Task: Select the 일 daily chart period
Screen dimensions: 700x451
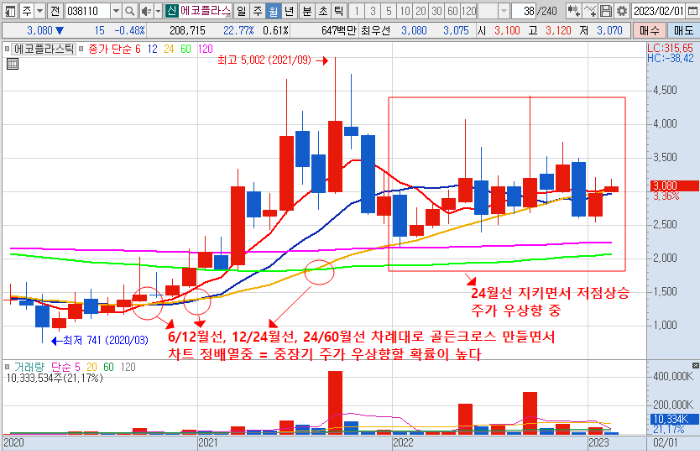Action: (x=241, y=10)
